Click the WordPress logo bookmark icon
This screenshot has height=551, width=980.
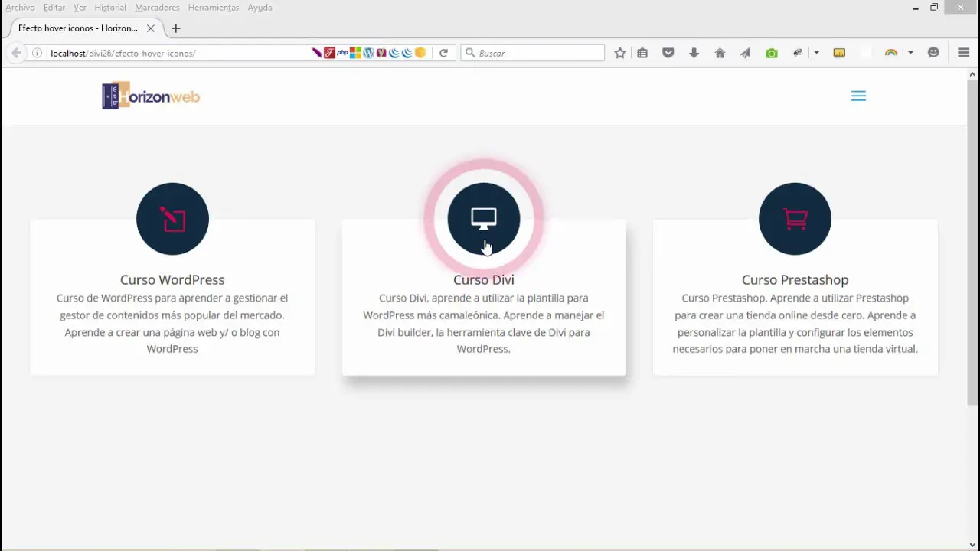(x=368, y=53)
